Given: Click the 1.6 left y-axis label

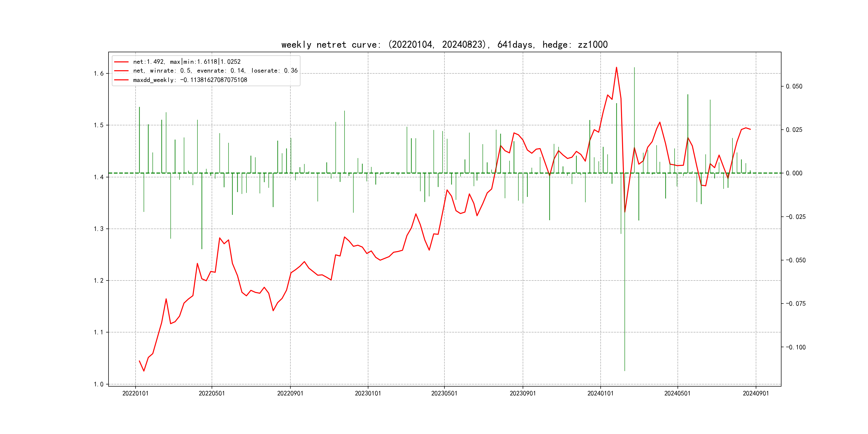Looking at the screenshot, I should point(98,73).
